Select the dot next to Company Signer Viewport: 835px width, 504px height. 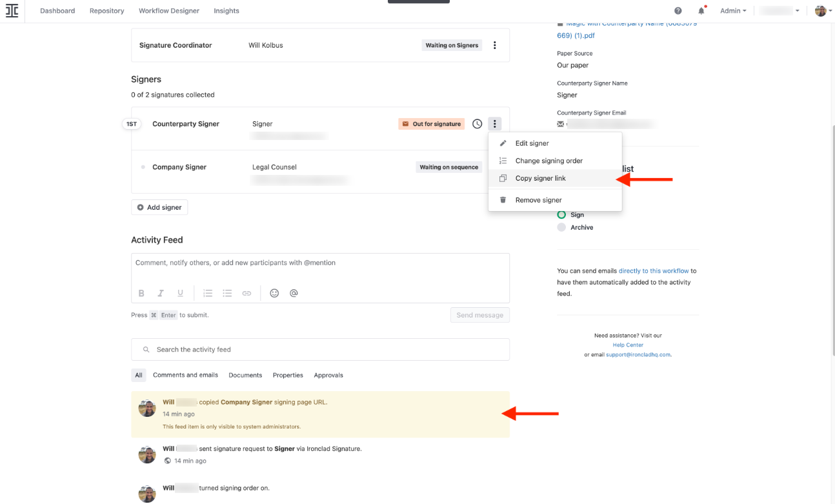(x=145, y=166)
